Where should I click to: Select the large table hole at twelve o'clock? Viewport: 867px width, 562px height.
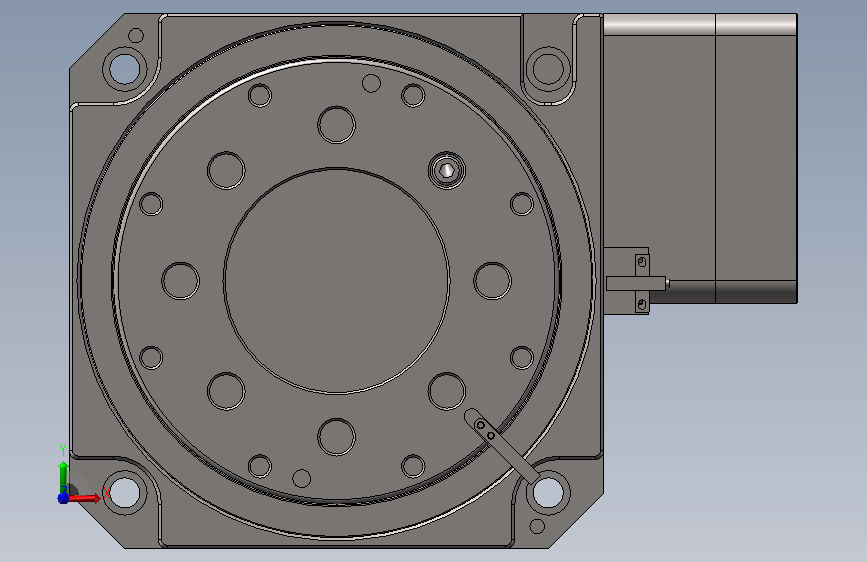pyautogui.click(x=336, y=124)
